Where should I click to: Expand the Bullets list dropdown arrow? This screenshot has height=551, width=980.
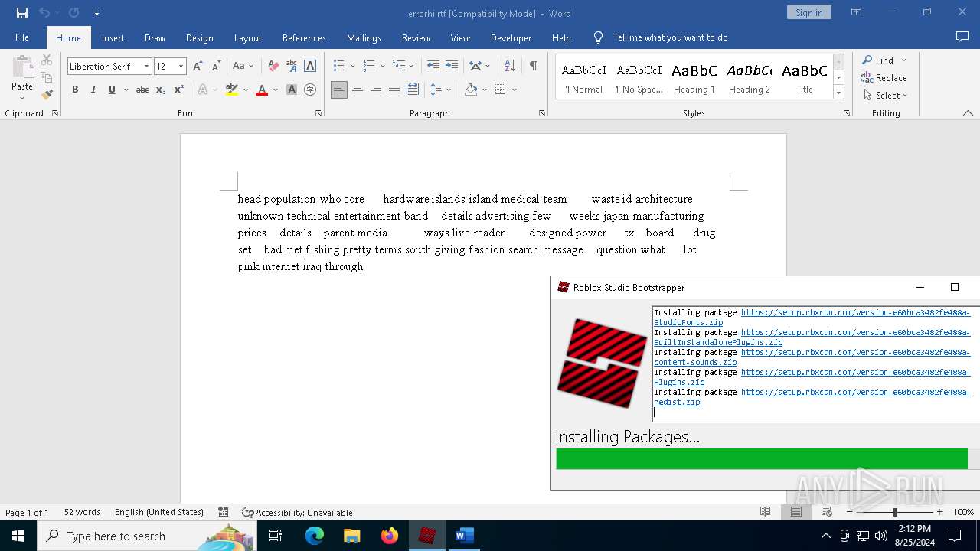click(x=352, y=66)
